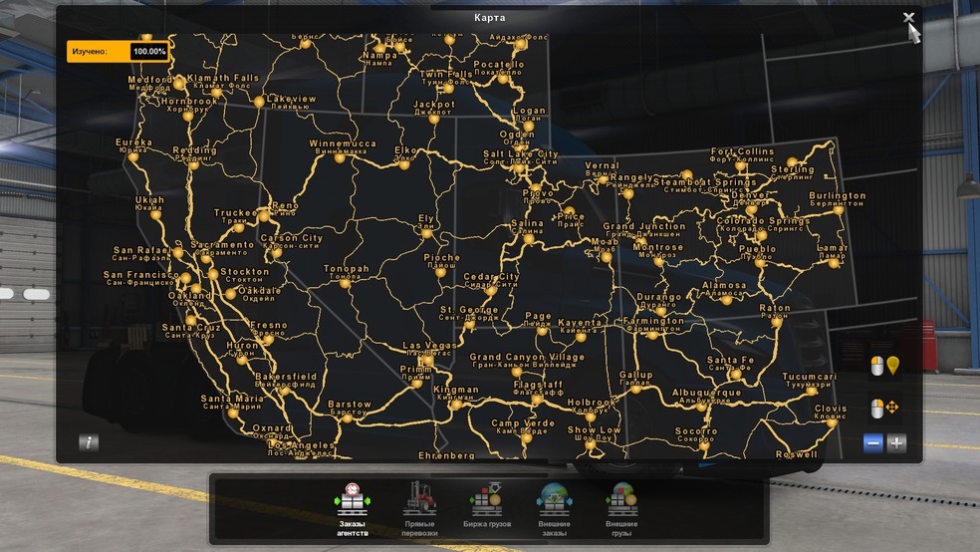The image size is (980, 552).
Task: Zoom in with the grey plus button
Action: (896, 443)
